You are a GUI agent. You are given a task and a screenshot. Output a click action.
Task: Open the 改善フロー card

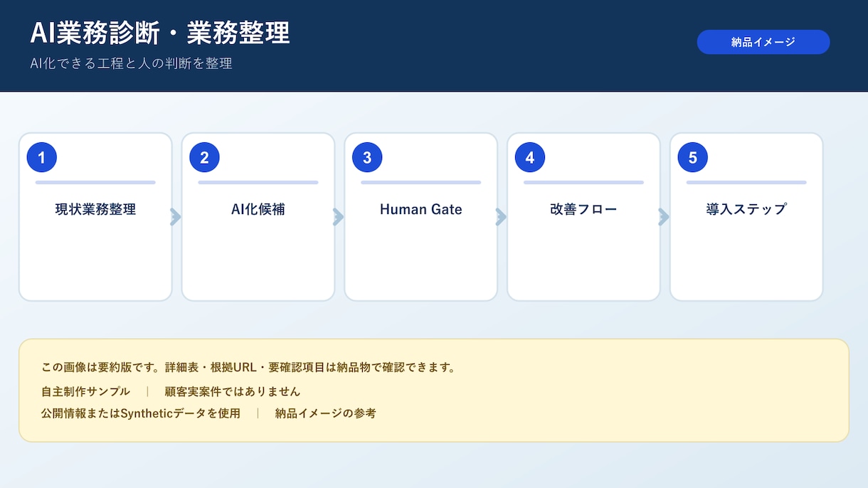coord(583,217)
